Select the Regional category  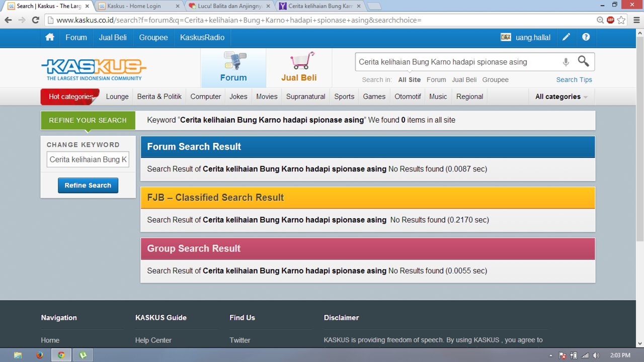(x=469, y=97)
